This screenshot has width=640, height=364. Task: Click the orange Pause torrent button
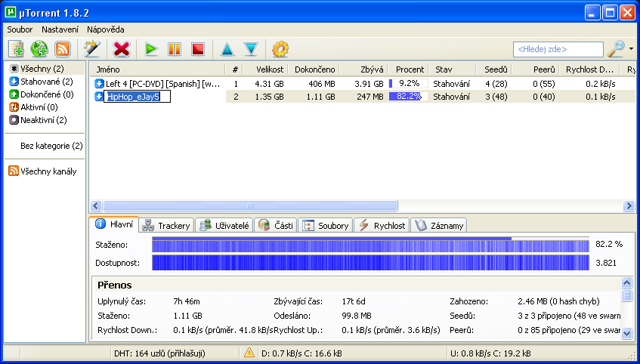pyautogui.click(x=175, y=49)
